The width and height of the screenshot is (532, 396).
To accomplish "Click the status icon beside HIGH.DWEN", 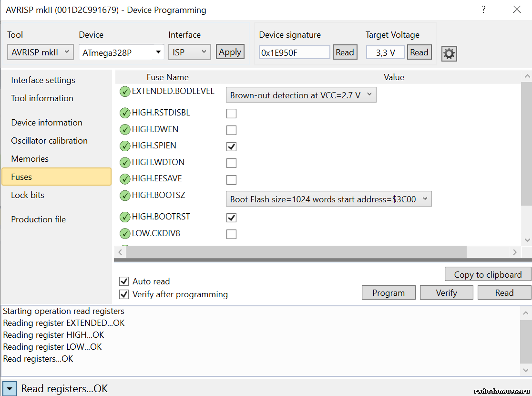I will 125,129.
